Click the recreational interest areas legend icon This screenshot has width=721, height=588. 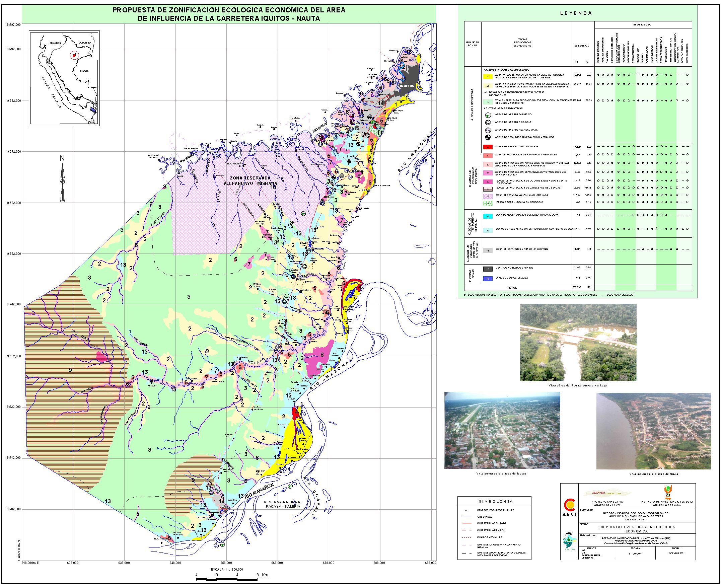488,130
